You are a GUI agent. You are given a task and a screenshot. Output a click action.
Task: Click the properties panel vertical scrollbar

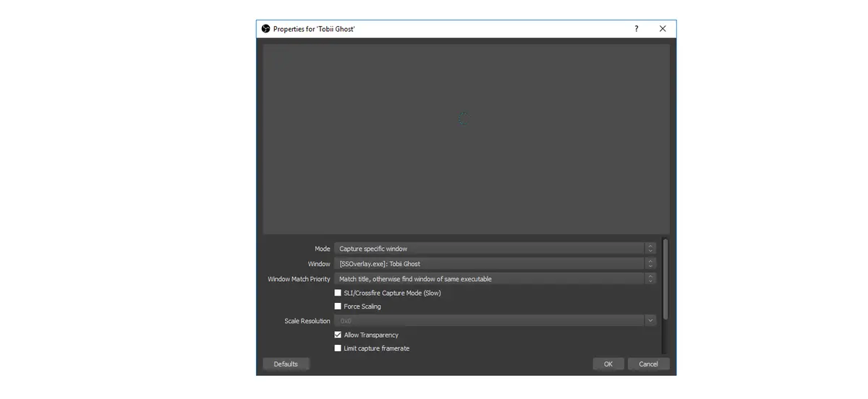coord(665,278)
